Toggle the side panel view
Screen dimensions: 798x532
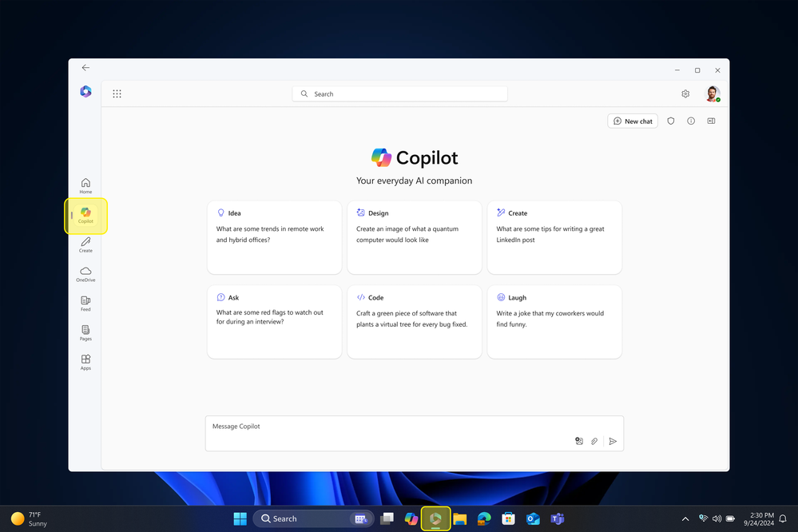click(711, 121)
